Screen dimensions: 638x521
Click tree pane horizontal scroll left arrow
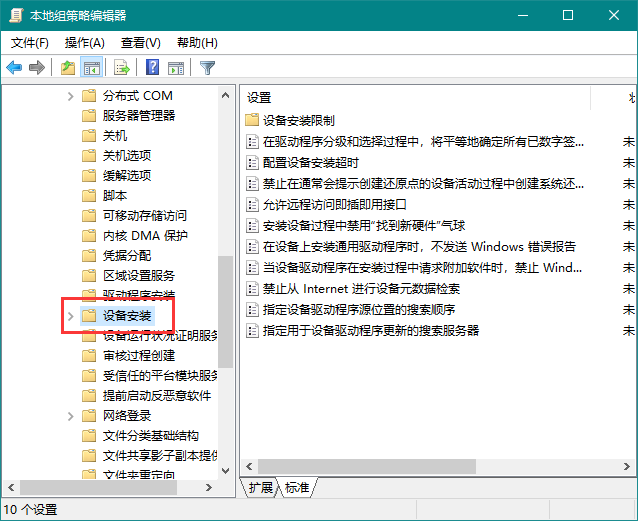pos(11,487)
